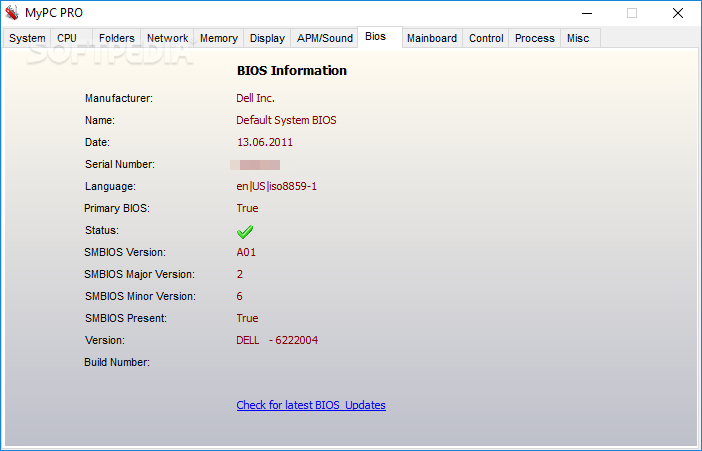Click the SMBIOS Version value A01
Viewport: 702px width, 451px height.
pos(246,252)
